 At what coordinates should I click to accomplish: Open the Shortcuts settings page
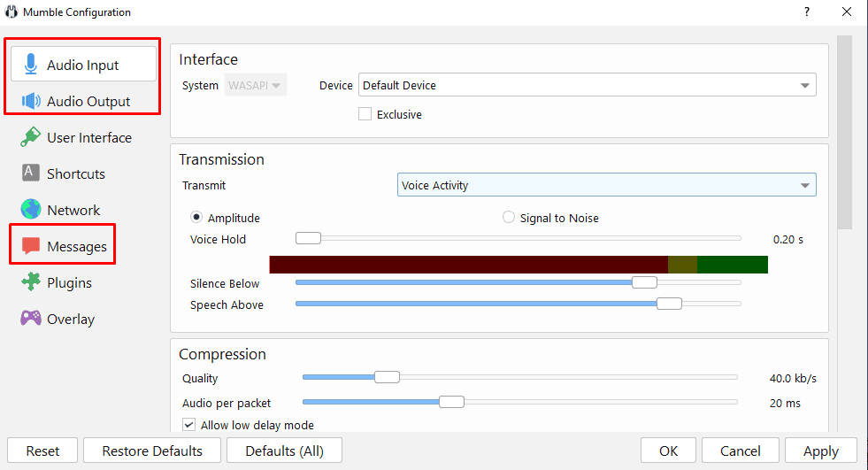83,173
